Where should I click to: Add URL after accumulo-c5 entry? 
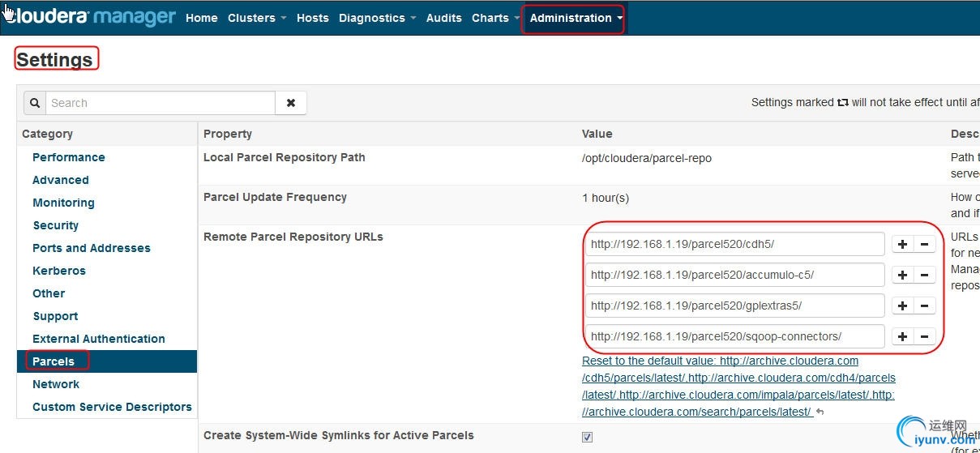point(902,275)
